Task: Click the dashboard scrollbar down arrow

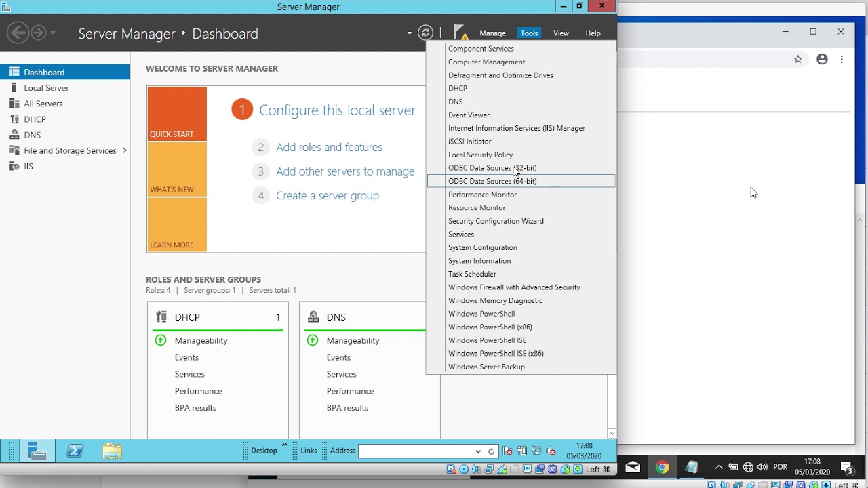Action: [x=612, y=433]
